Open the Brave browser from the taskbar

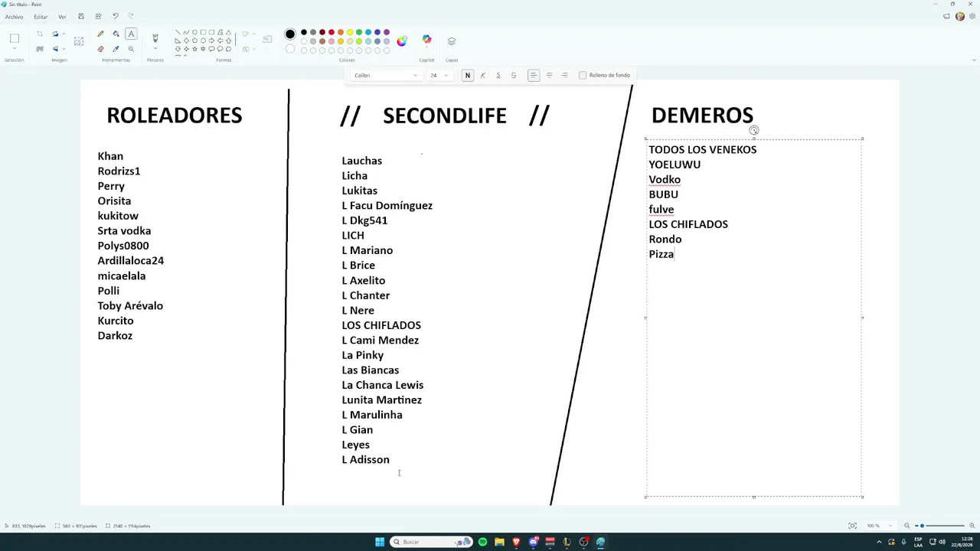pos(516,542)
